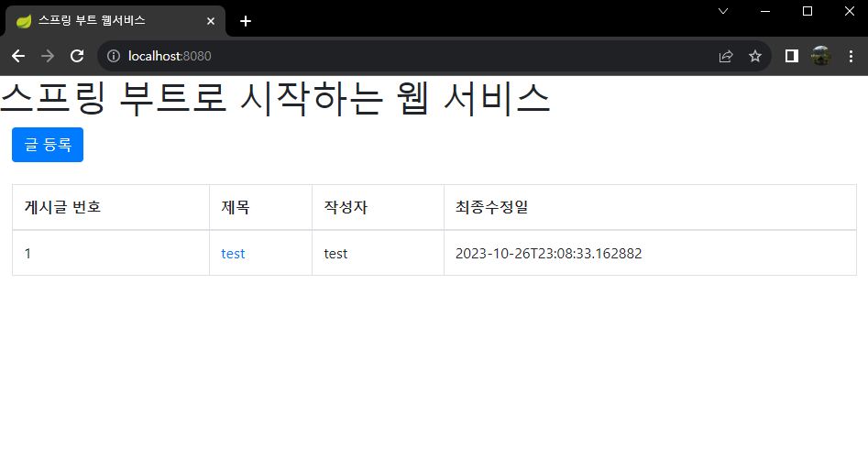Reload the localhost page
Screen dimensions: 868x470
click(x=77, y=56)
